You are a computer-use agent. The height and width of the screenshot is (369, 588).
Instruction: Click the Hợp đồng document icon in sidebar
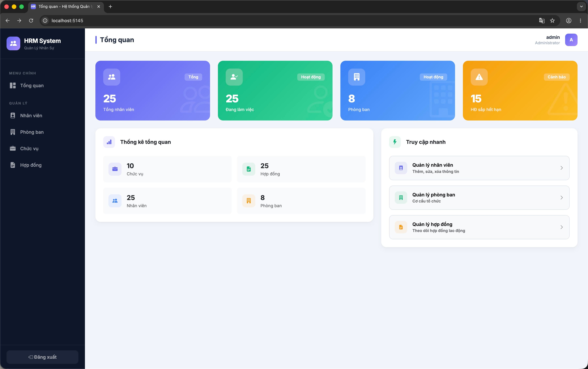13,165
